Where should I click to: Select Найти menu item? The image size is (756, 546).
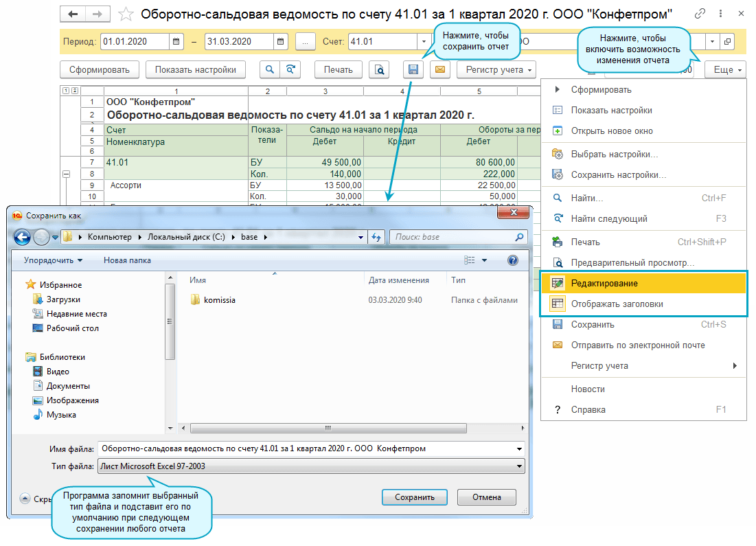pyautogui.click(x=643, y=198)
